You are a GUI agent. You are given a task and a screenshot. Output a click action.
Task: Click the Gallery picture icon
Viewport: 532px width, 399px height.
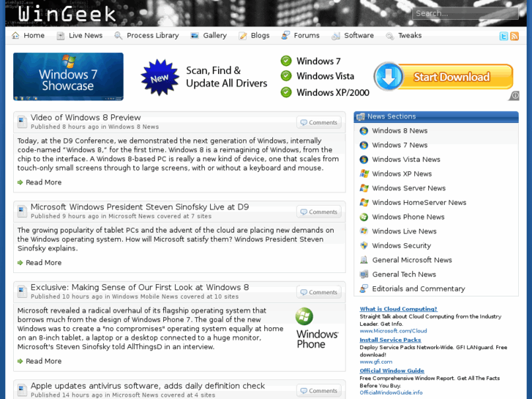coord(195,36)
